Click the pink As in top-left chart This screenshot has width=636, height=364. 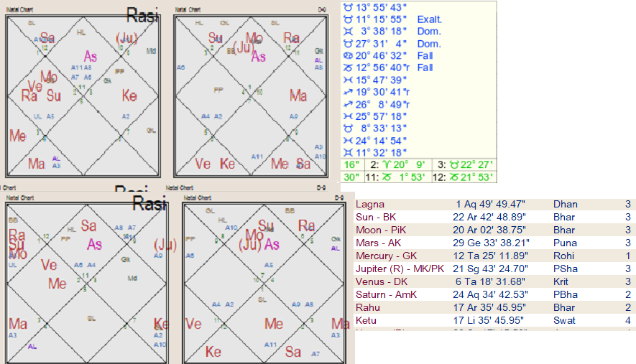tap(91, 56)
